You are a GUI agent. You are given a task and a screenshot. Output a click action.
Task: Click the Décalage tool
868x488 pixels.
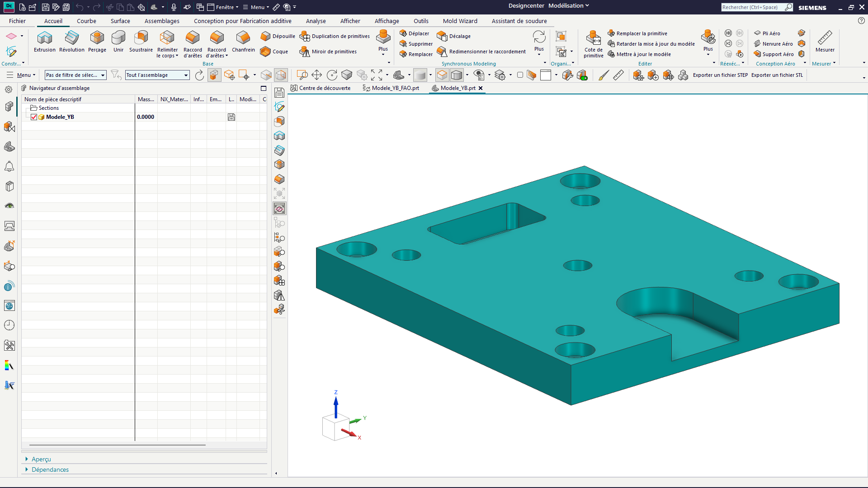pos(454,36)
